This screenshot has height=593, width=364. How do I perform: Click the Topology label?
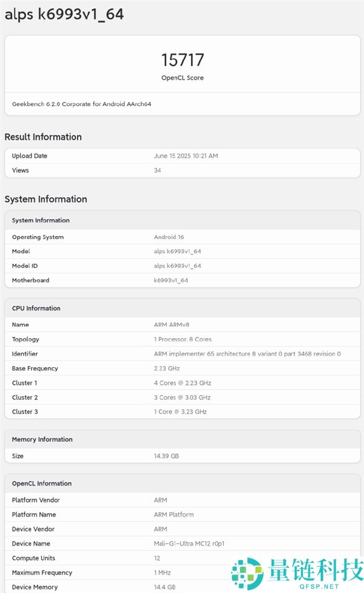tap(25, 339)
